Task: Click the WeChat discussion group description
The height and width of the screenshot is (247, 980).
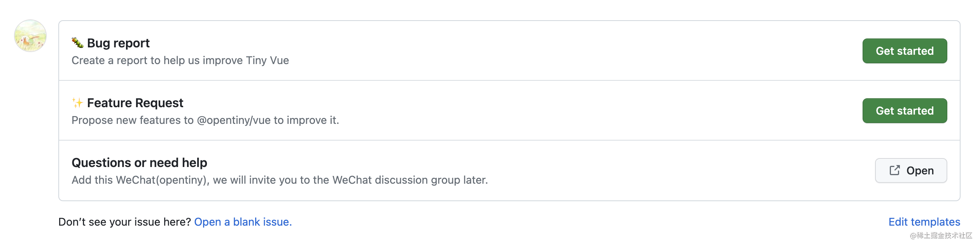Action: coord(280,180)
